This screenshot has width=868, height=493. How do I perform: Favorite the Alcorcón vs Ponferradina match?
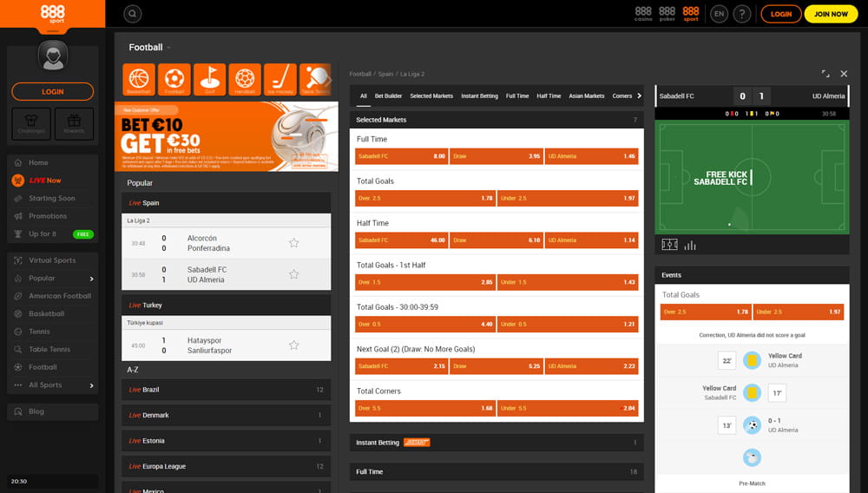(x=293, y=243)
